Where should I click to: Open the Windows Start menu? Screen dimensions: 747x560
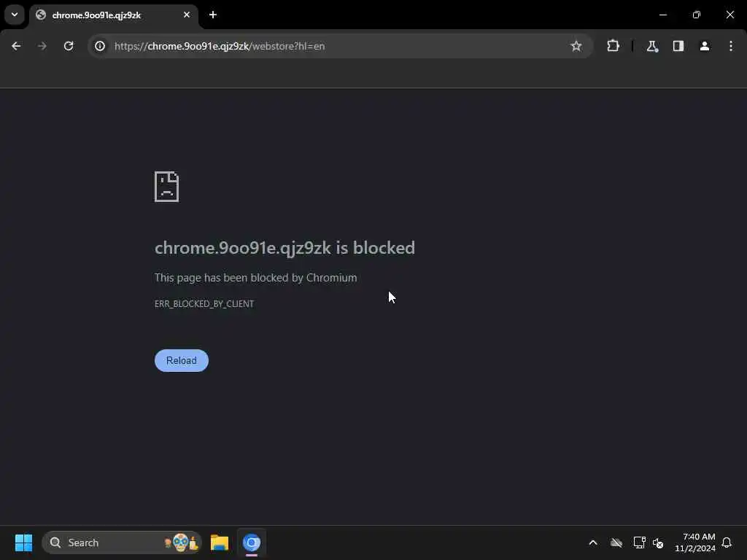coord(23,542)
